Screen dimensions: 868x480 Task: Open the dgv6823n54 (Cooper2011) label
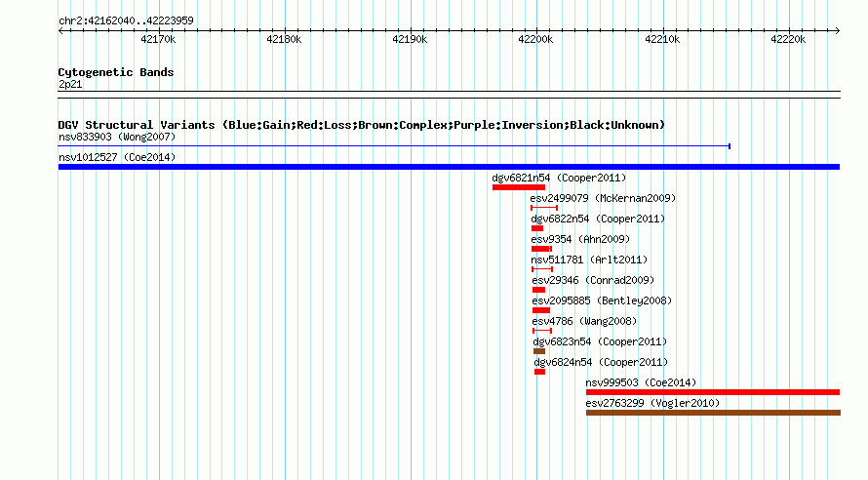[600, 341]
